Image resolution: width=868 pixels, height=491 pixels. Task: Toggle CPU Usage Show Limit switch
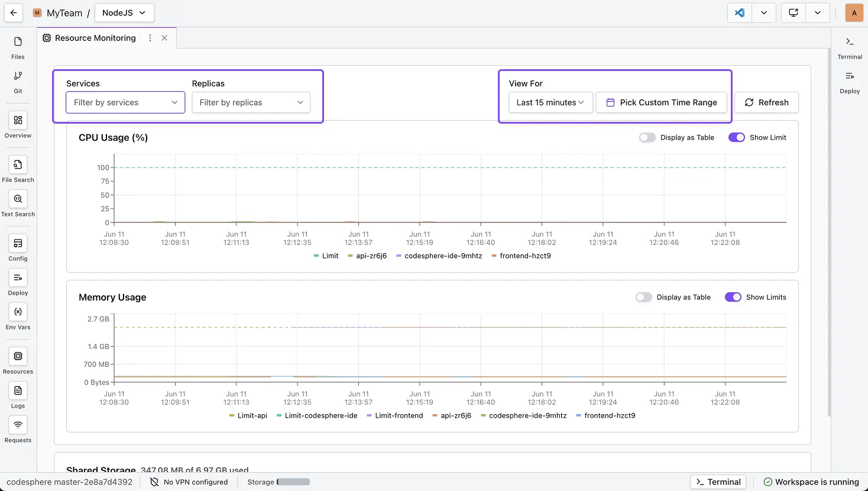[x=737, y=137]
